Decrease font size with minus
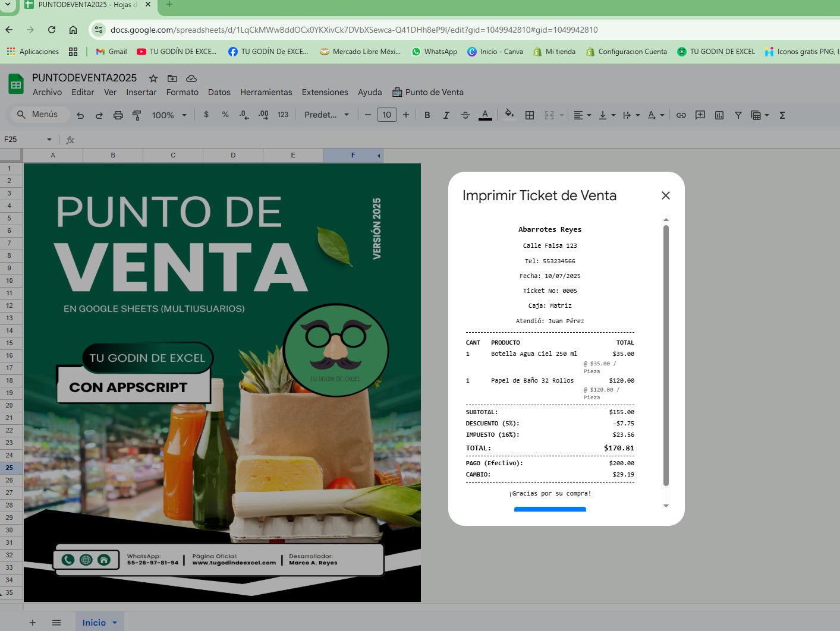This screenshot has height=631, width=840. (x=368, y=115)
